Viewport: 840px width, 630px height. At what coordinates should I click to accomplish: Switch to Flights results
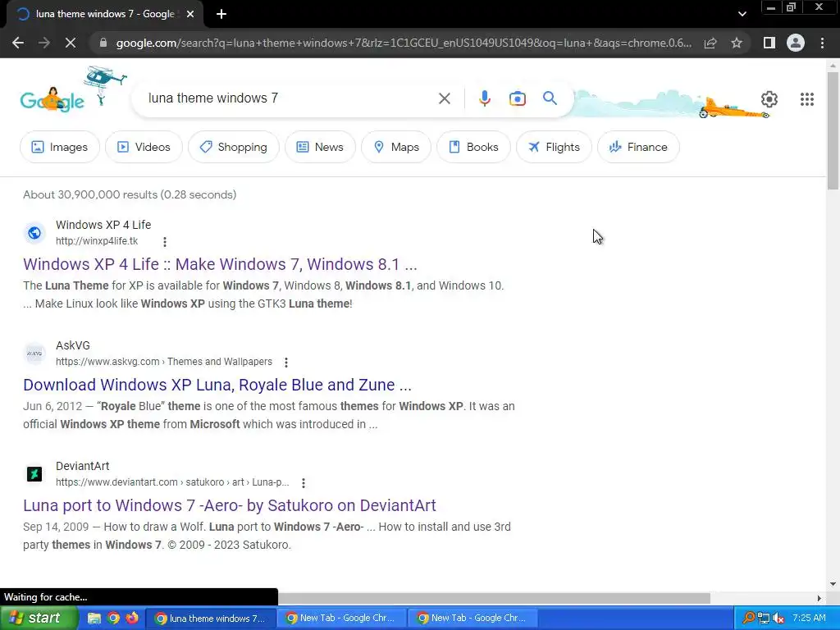554,147
